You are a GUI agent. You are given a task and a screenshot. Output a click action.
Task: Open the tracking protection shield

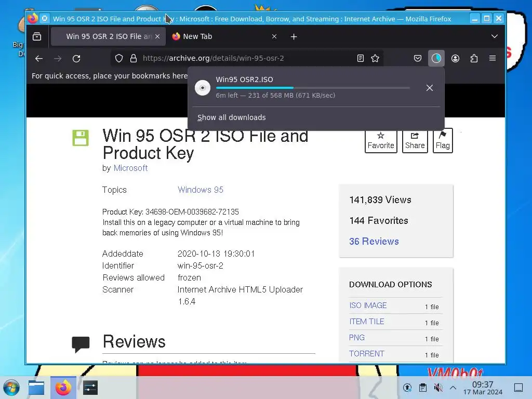click(x=119, y=58)
